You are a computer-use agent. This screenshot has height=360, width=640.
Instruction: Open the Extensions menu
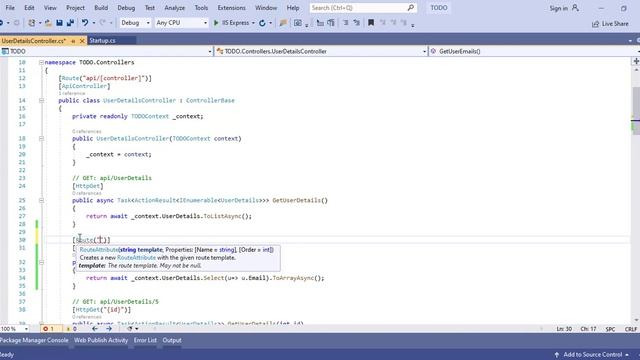[231, 8]
